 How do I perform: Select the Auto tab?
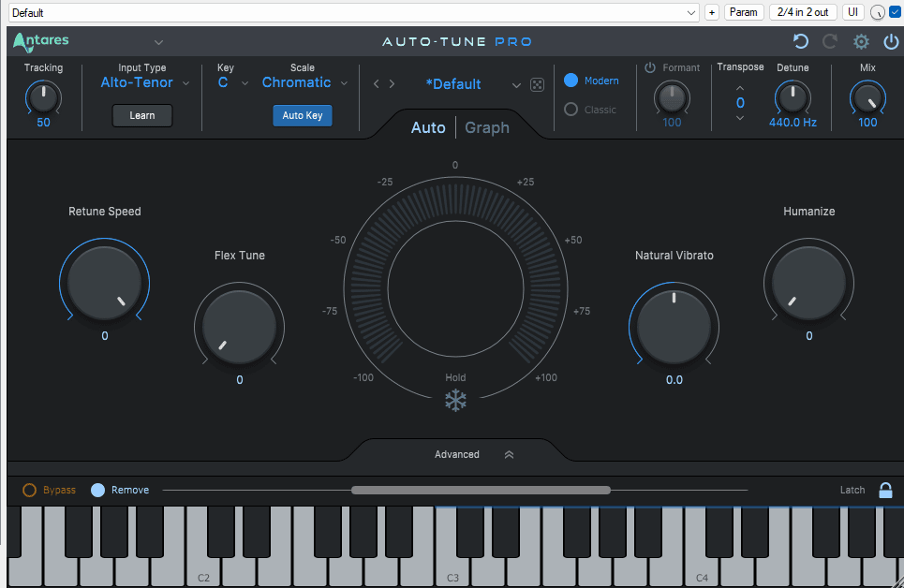(428, 127)
